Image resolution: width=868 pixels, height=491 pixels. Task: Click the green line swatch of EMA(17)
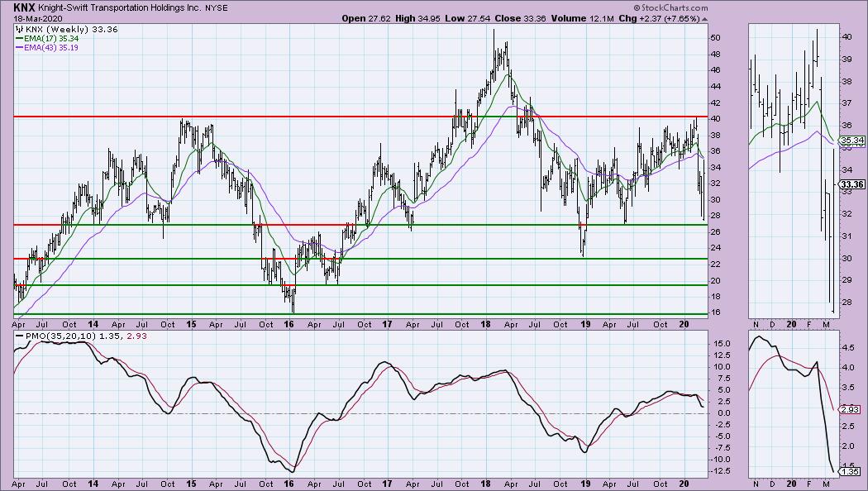pyautogui.click(x=19, y=39)
